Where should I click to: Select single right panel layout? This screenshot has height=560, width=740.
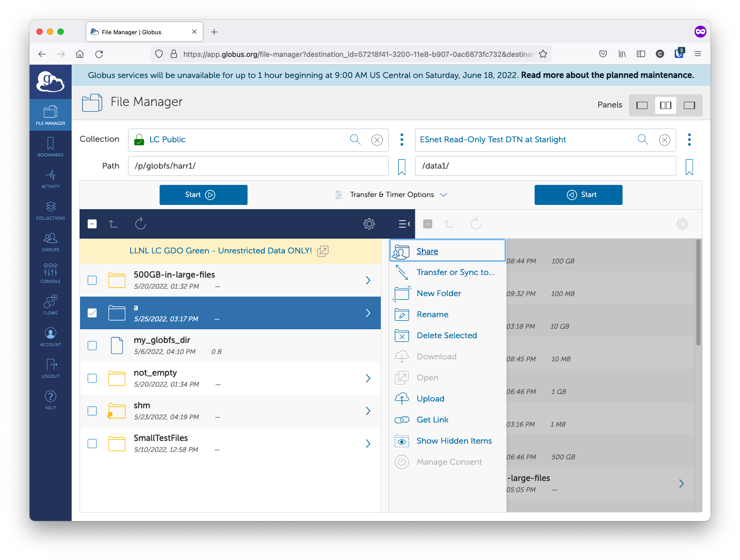[689, 105]
